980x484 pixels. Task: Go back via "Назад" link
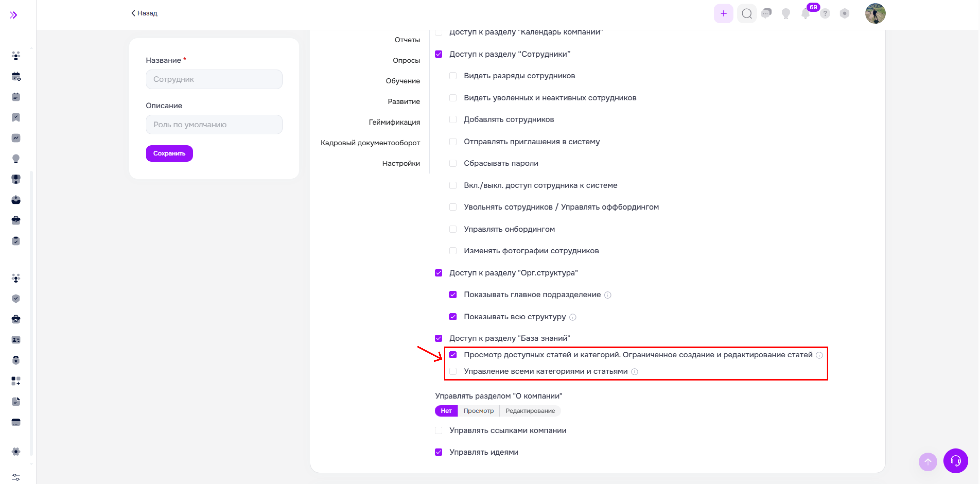click(144, 13)
